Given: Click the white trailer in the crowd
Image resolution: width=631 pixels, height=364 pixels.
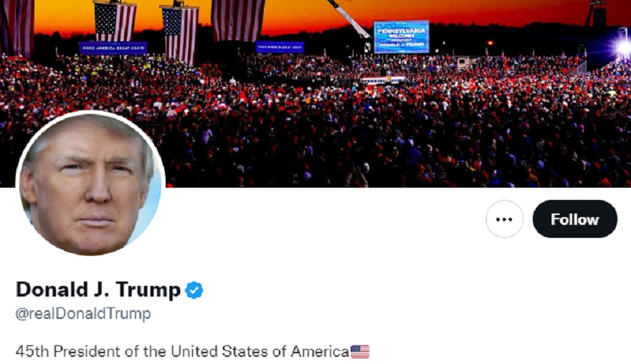Looking at the screenshot, I should (x=468, y=62).
